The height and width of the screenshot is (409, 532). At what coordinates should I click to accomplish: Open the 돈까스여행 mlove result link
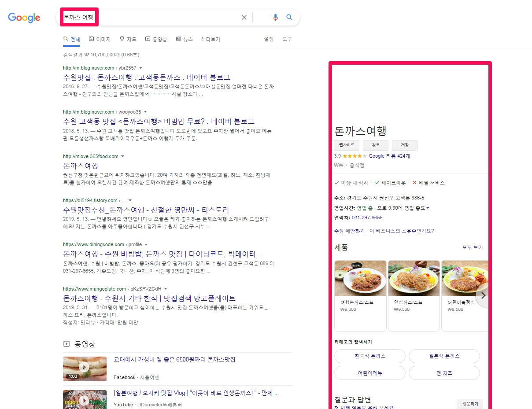click(80, 166)
